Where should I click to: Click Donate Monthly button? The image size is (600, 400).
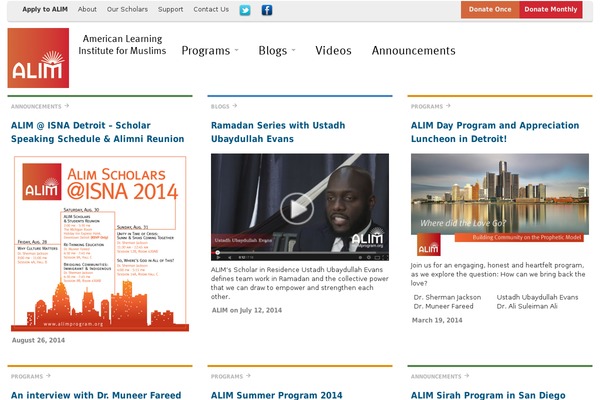pyautogui.click(x=551, y=10)
